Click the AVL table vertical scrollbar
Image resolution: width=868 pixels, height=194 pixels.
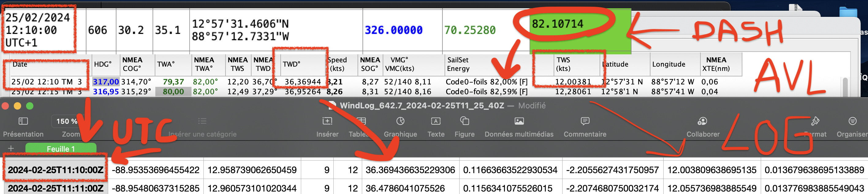tap(845, 87)
